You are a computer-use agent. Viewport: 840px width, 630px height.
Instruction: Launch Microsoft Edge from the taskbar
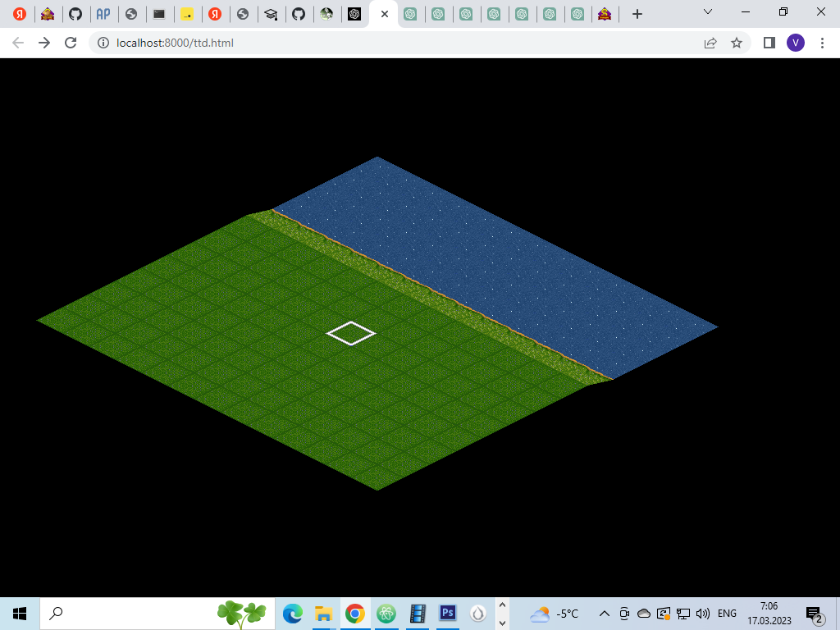293,614
